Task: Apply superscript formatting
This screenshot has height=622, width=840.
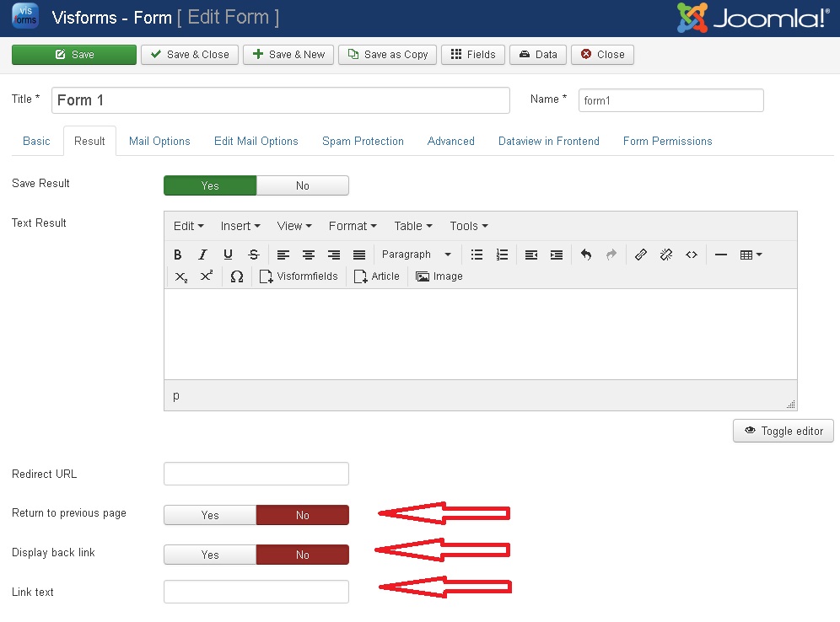Action: pos(207,276)
